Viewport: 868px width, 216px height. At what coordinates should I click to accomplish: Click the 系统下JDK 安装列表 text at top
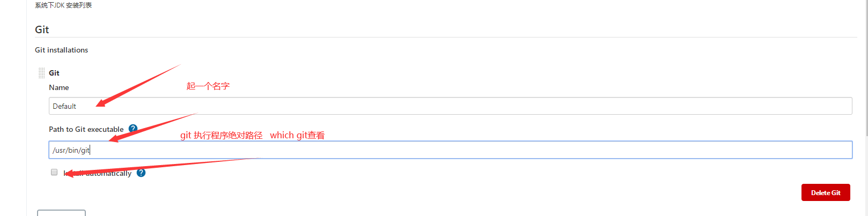[x=63, y=5]
